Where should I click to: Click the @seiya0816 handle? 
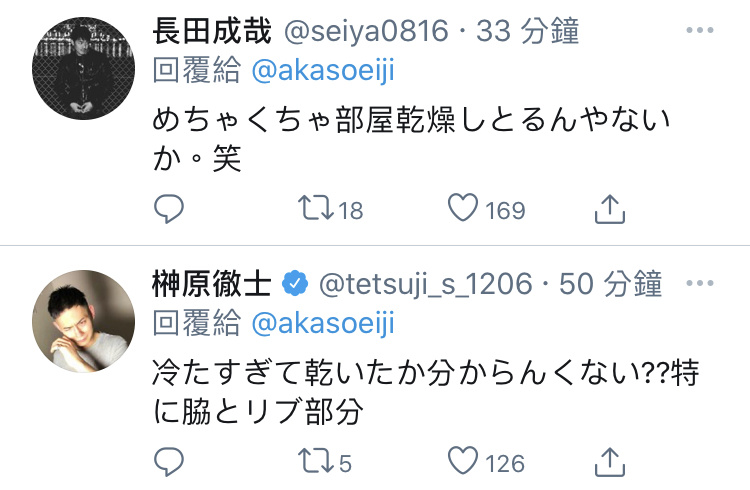366,31
